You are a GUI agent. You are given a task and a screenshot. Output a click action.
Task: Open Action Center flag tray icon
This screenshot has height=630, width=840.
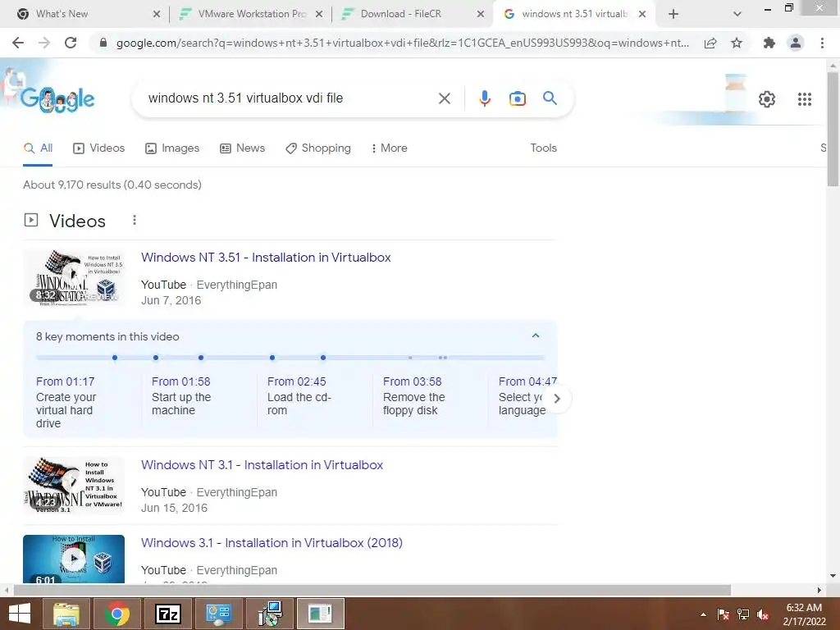coord(724,614)
